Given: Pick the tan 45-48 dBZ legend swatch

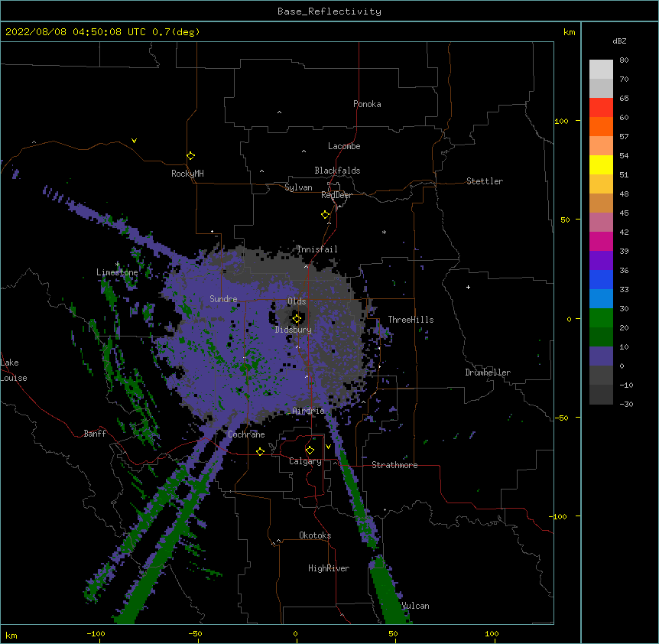Looking at the screenshot, I should (601, 203).
